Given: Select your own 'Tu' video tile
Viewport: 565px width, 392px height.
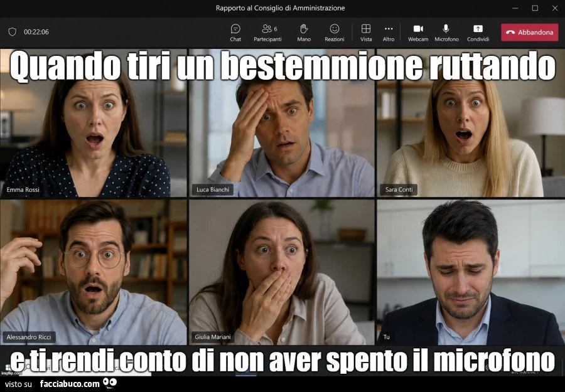Looking at the screenshot, I should (471, 272).
